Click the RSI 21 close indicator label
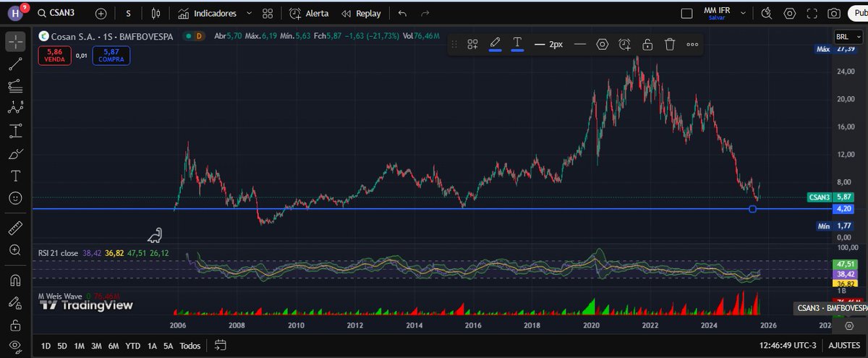Screen dimensions: 868x358 [59, 253]
